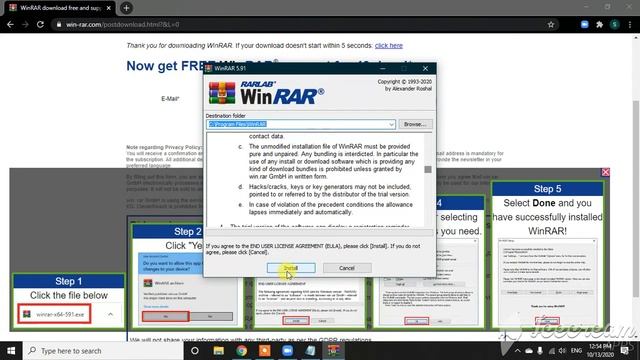Open the clock and date flyout
Image resolution: width=640 pixels, height=360 pixels.
tap(600, 351)
